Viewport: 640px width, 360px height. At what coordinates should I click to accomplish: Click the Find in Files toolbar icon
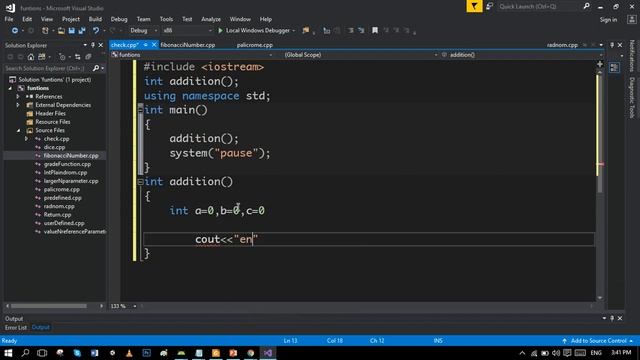[305, 31]
